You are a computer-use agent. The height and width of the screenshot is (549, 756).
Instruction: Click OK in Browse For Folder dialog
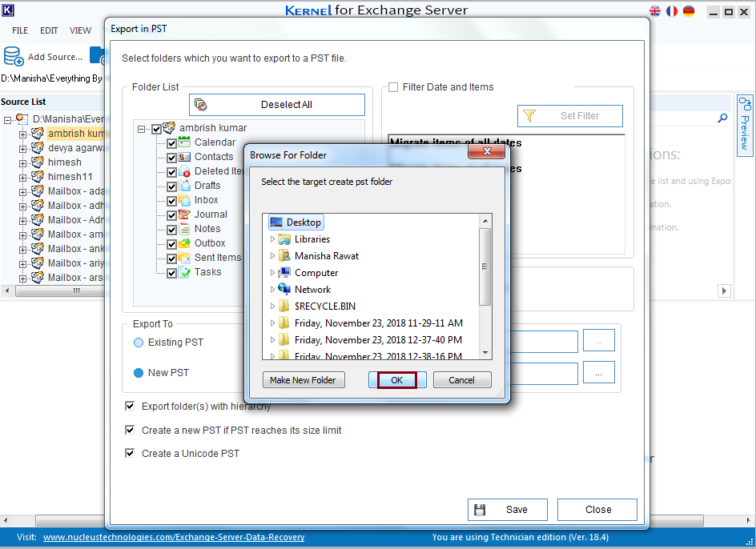[x=396, y=380]
